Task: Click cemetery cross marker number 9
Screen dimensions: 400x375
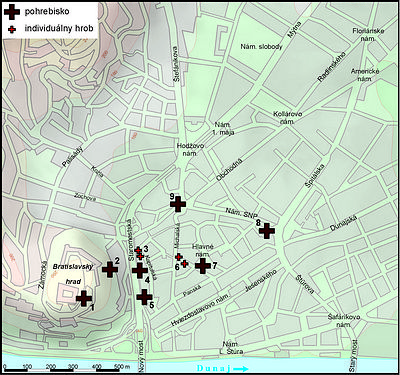Action: (178, 204)
